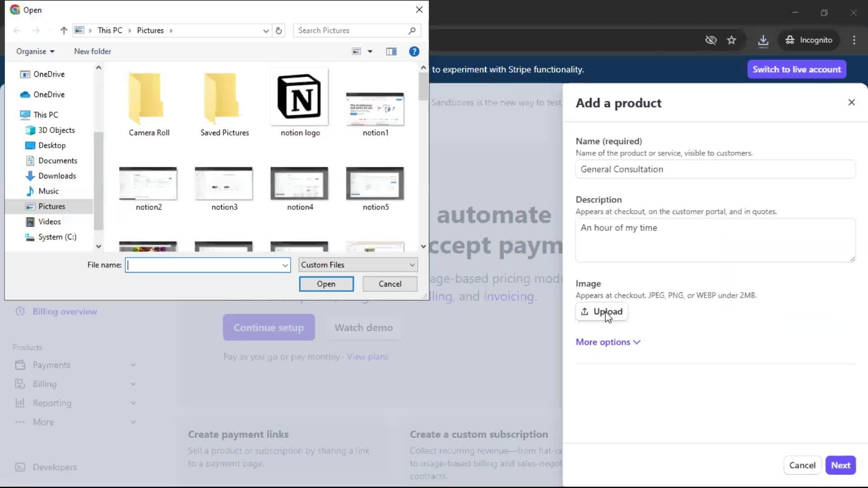The image size is (868, 488).
Task: Click the Search Pictures field
Action: coord(350,31)
